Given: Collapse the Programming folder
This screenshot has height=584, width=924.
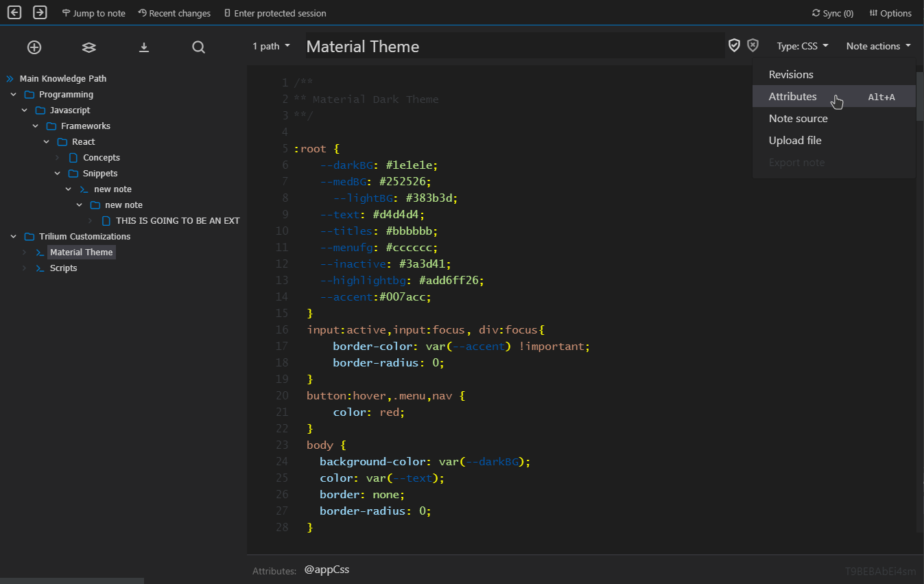Looking at the screenshot, I should point(14,95).
